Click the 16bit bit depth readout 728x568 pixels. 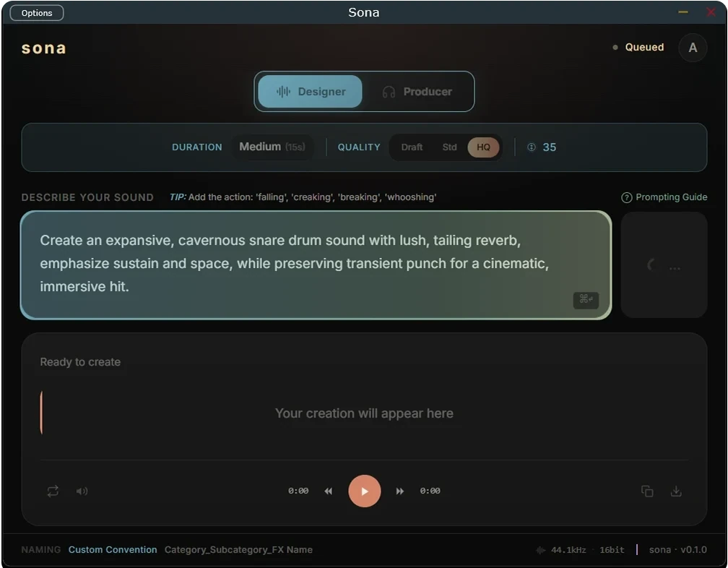click(612, 550)
